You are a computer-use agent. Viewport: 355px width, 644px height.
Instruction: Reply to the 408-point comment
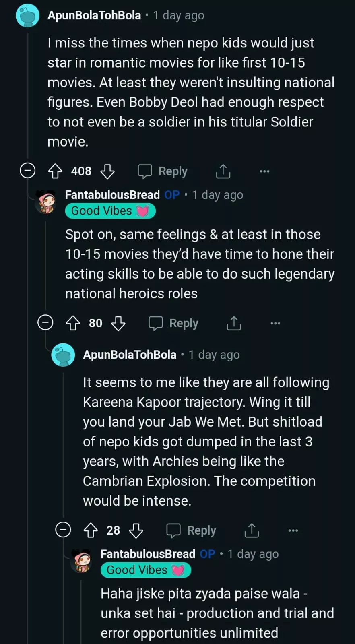pos(163,171)
